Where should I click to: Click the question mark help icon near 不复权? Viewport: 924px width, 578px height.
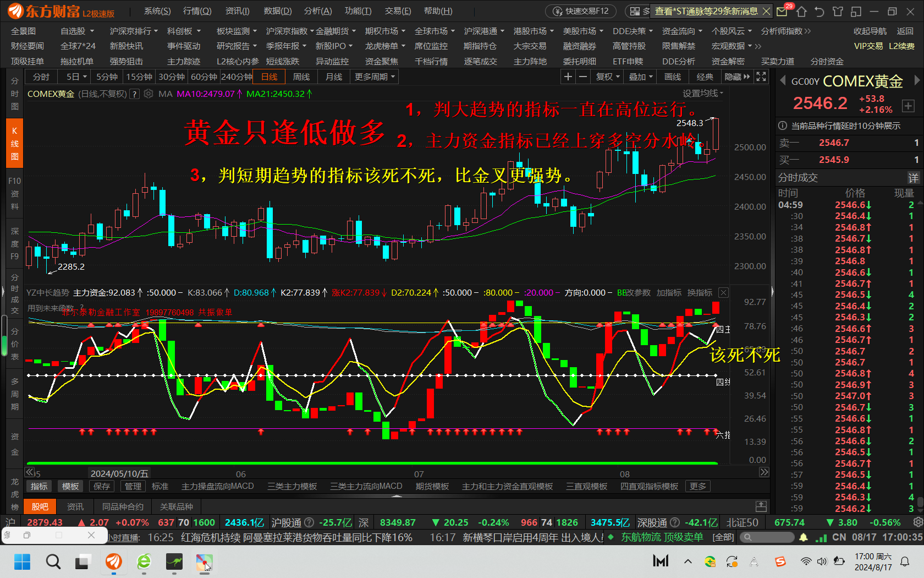pos(134,94)
